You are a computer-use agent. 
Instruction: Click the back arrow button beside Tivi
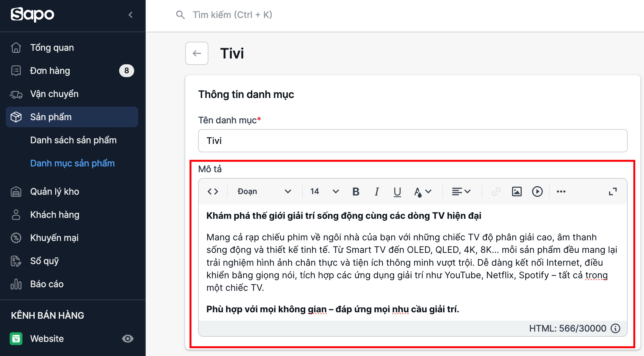tap(197, 53)
